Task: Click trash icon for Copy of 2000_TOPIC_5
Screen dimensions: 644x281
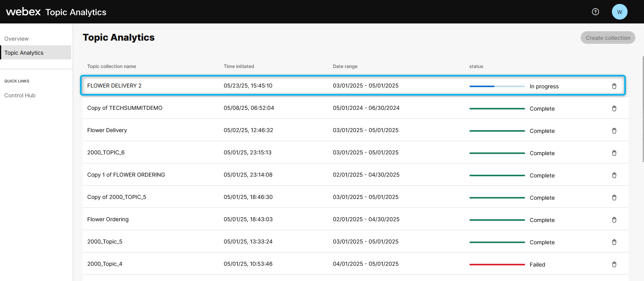Action: click(x=614, y=198)
